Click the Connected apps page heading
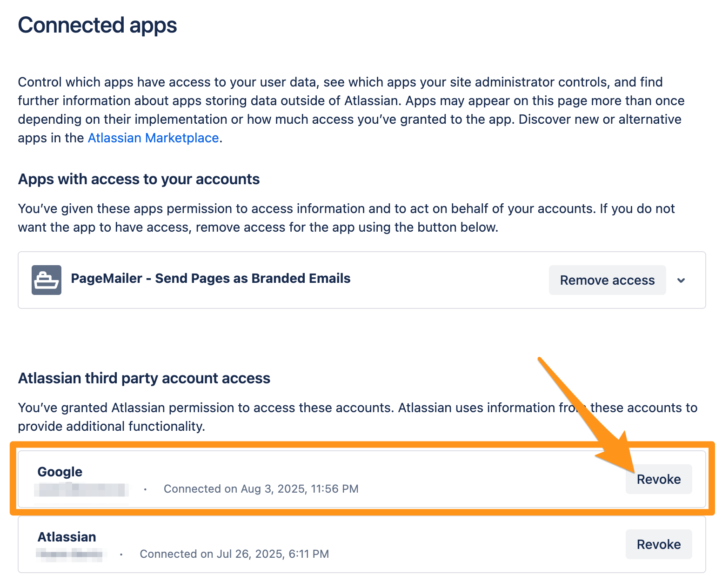The image size is (722, 588). click(x=97, y=25)
